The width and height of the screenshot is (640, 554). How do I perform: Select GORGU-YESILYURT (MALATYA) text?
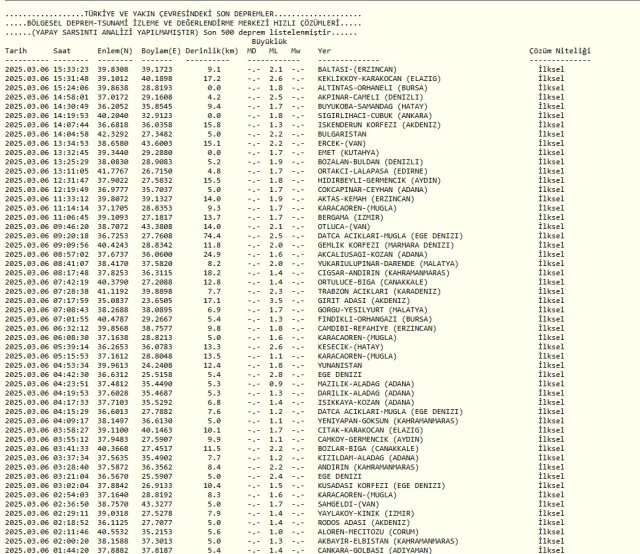coord(372,310)
